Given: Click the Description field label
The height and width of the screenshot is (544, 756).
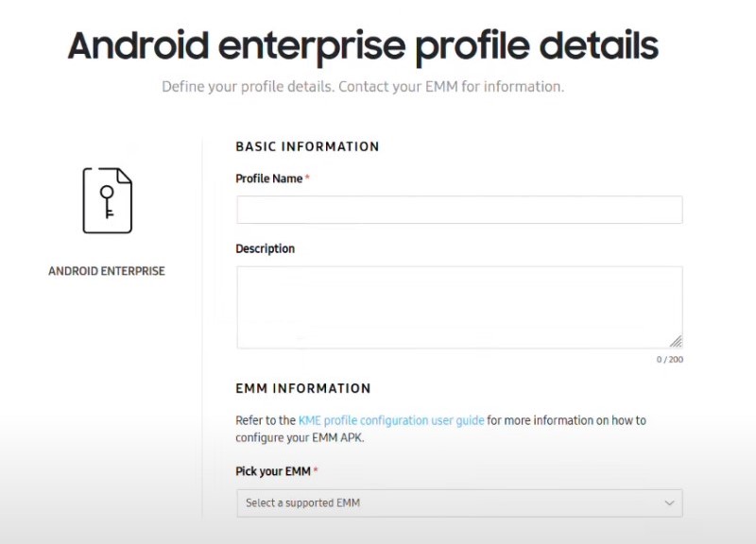Looking at the screenshot, I should point(265,249).
